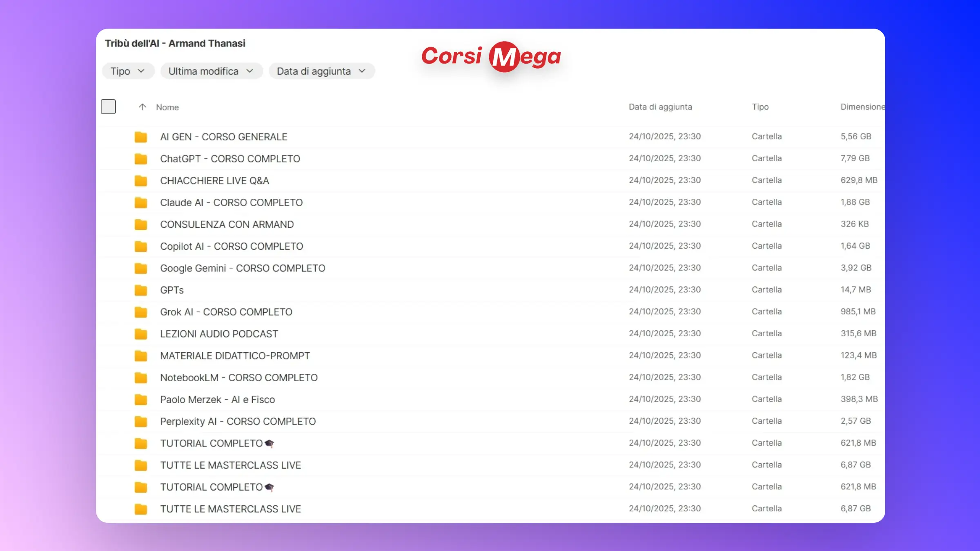This screenshot has width=980, height=551.
Task: Open Claude AI - CORSO COMPLETO name
Action: pos(231,202)
